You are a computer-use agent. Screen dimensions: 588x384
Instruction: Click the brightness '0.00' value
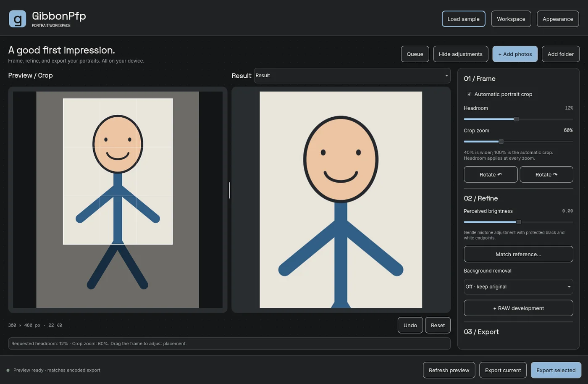[x=567, y=211]
